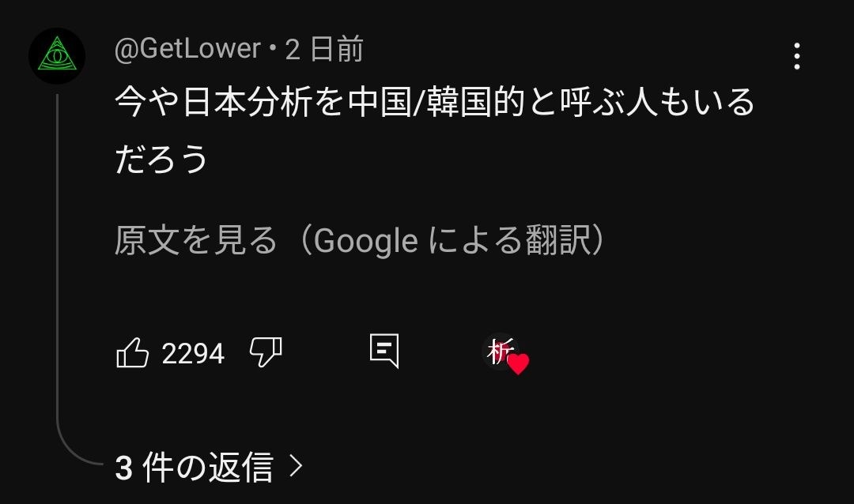This screenshot has height=504, width=854.
Task: Like the comment with the thumbs-up icon
Action: point(132,352)
